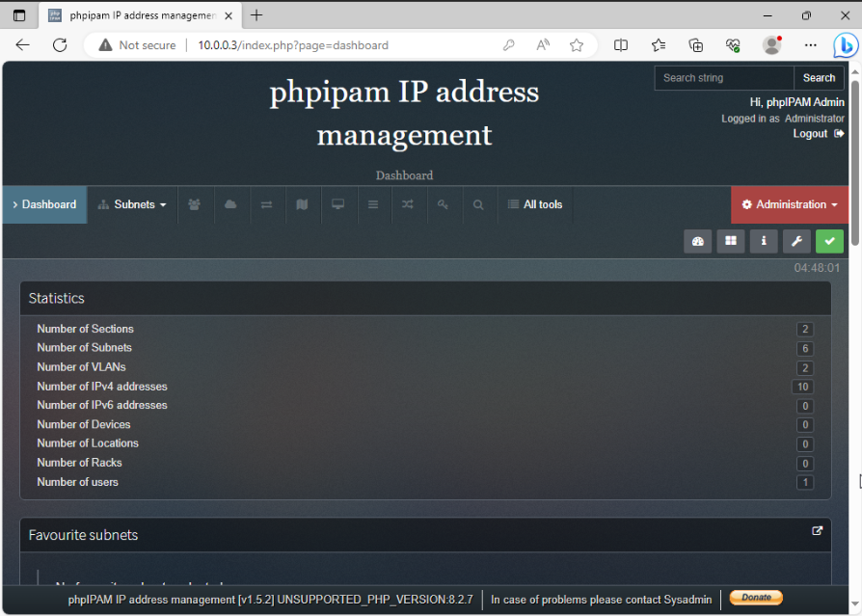This screenshot has width=862, height=616.
Task: Click 'Number of IPv6 addresses' statistic
Action: click(102, 405)
